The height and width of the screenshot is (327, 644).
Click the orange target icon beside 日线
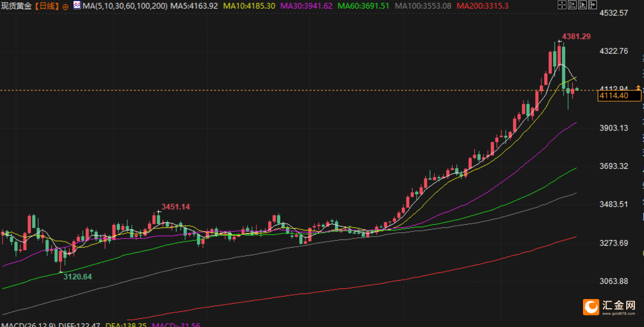coord(65,7)
